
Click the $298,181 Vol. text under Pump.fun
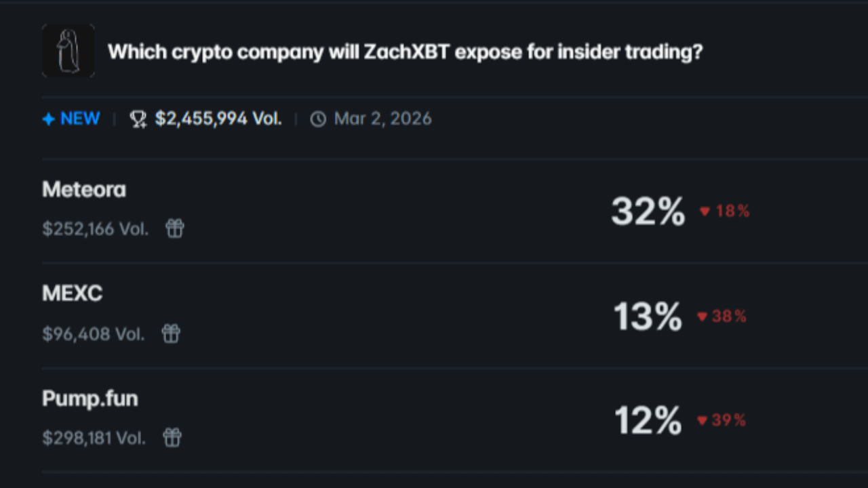point(94,438)
